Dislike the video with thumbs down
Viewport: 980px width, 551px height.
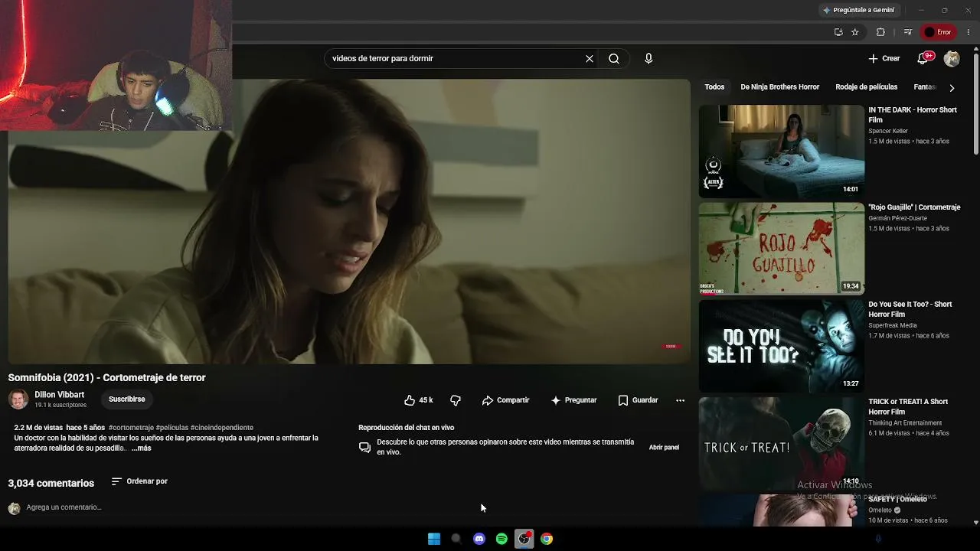pyautogui.click(x=456, y=400)
